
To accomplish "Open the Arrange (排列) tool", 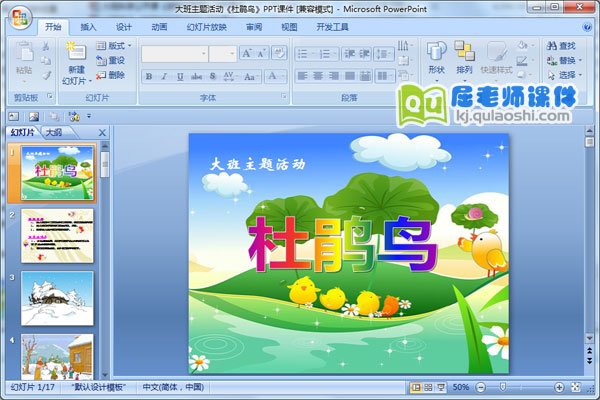I will tap(464, 56).
